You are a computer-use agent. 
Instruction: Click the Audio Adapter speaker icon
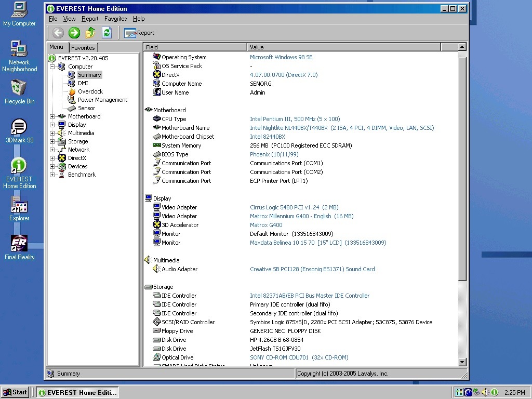click(x=156, y=269)
